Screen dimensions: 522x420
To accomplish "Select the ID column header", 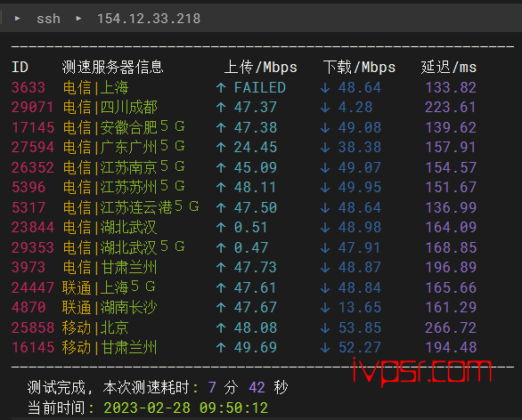I will 20,68.
